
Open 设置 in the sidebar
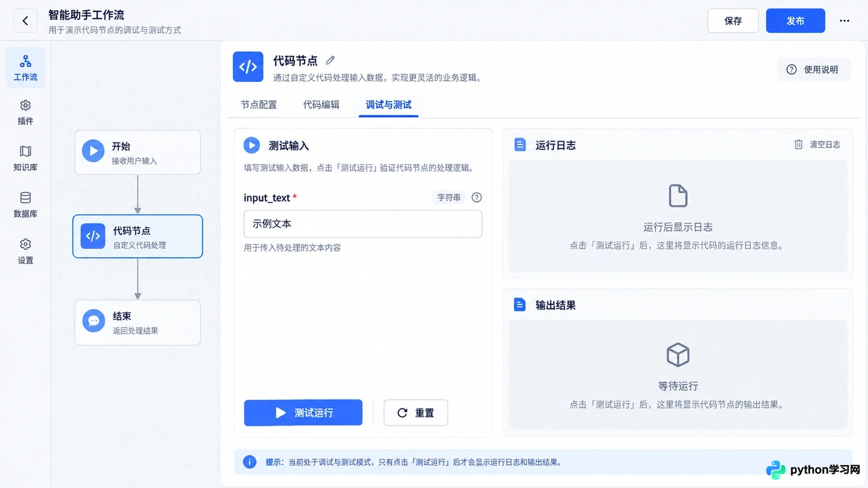[25, 251]
